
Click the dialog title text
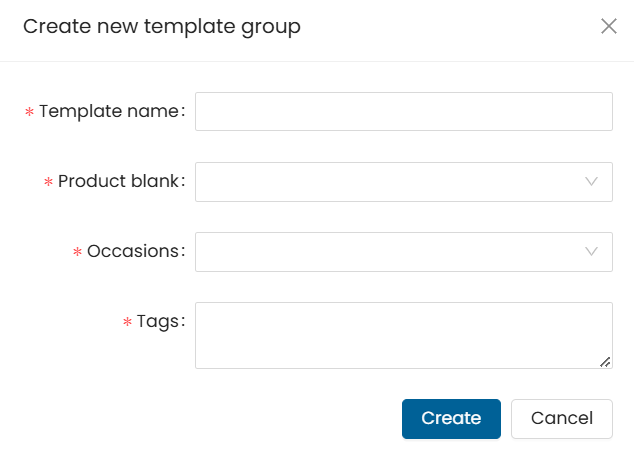pos(162,26)
